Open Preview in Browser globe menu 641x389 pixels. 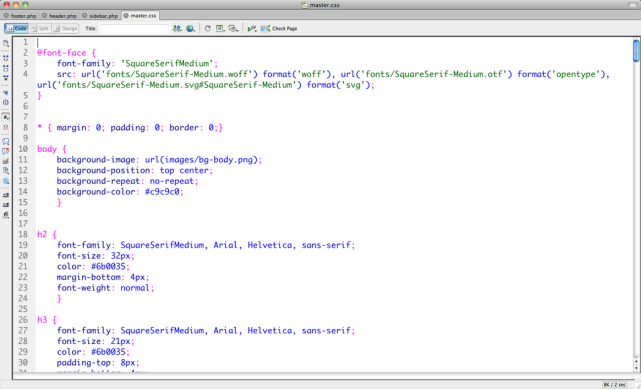click(191, 29)
